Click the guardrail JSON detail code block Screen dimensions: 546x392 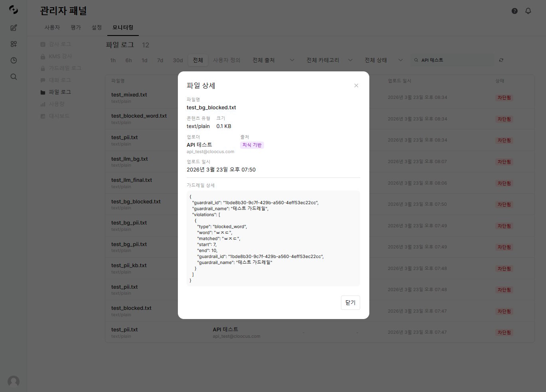(273, 238)
